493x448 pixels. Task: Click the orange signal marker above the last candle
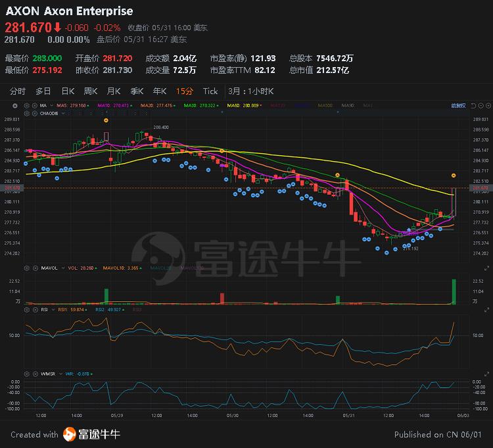[454, 175]
